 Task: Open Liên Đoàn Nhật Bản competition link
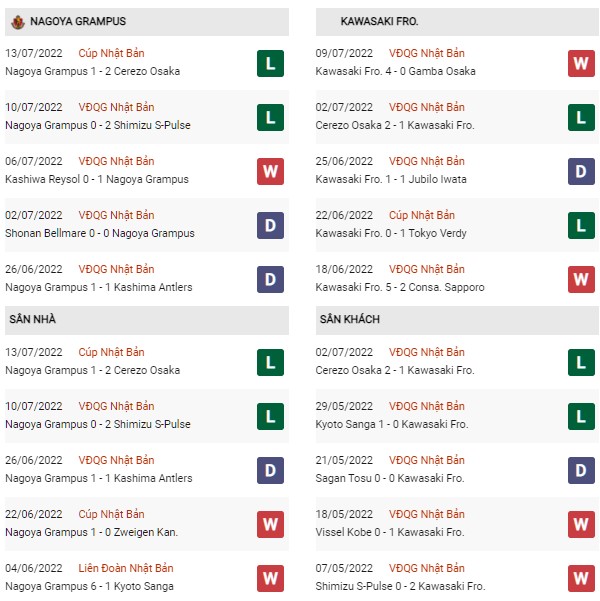[x=126, y=568]
